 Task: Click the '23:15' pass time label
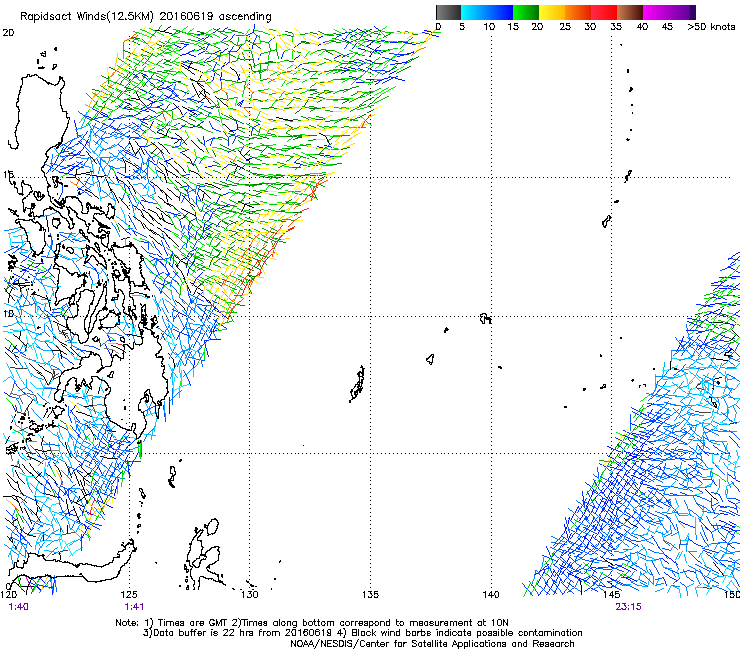coord(628,607)
